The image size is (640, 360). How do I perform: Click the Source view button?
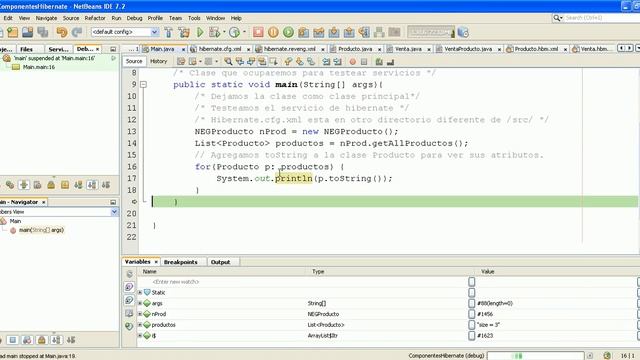(x=134, y=61)
